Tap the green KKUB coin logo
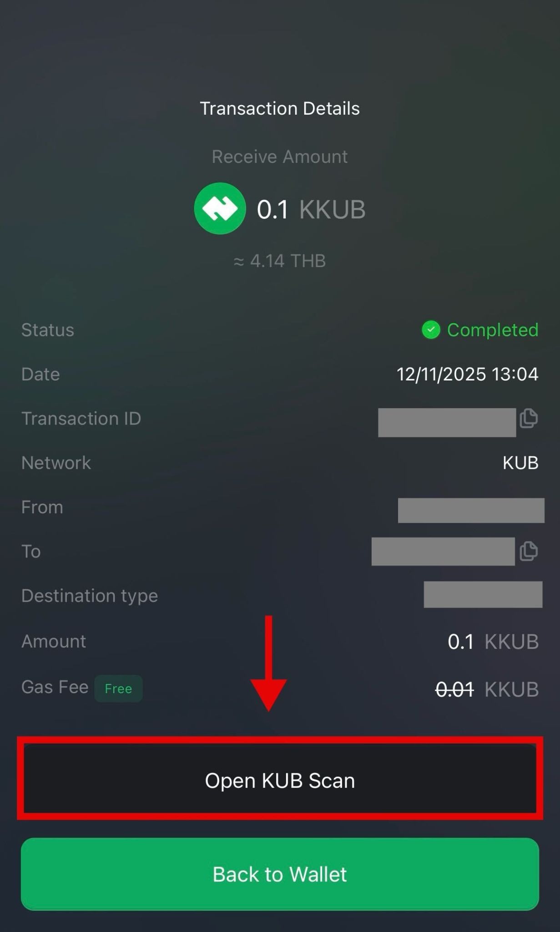The height and width of the screenshot is (932, 560). [x=220, y=208]
